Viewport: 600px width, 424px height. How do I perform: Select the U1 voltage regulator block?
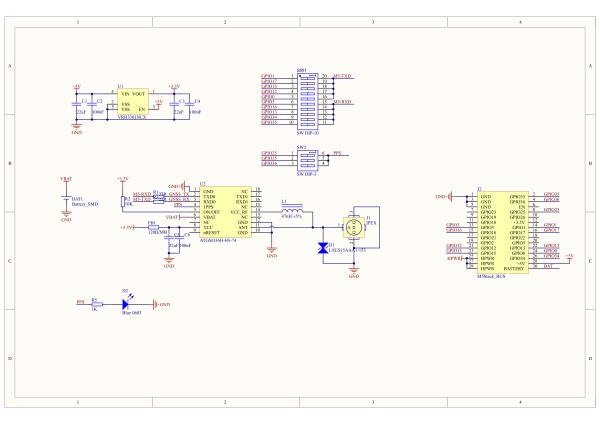(133, 102)
